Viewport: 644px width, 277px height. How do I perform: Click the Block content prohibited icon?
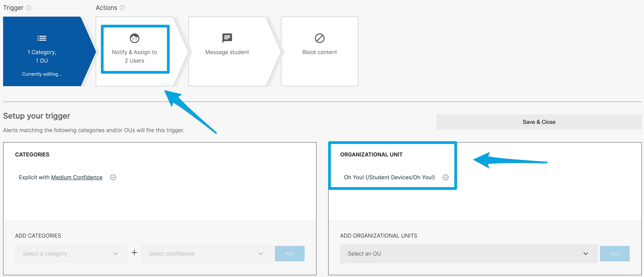coord(319,38)
